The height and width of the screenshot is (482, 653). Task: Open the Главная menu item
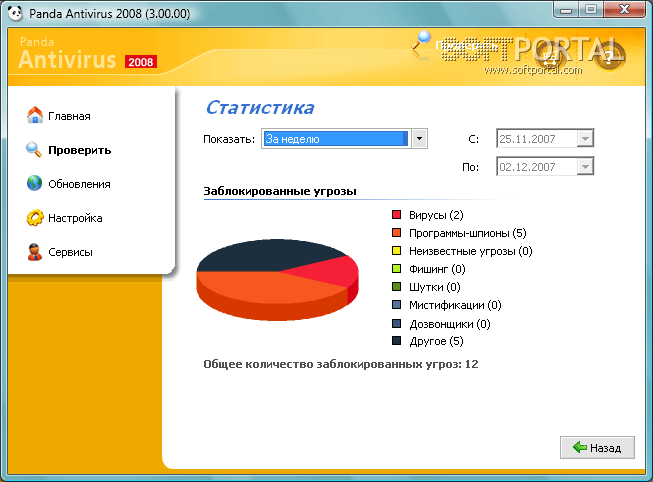tap(69, 116)
